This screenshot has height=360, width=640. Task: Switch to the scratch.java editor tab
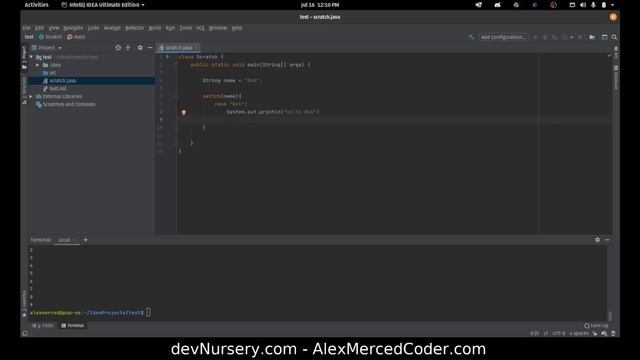[x=178, y=48]
